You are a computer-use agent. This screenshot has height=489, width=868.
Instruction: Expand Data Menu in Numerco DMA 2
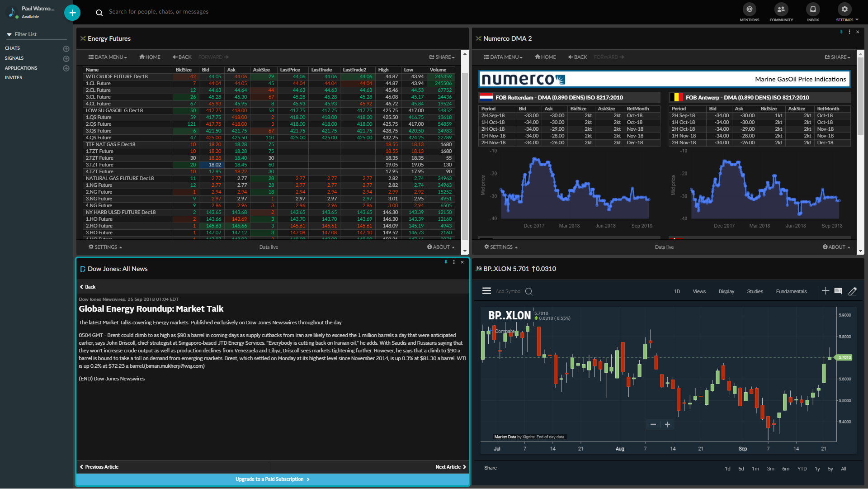(x=503, y=57)
